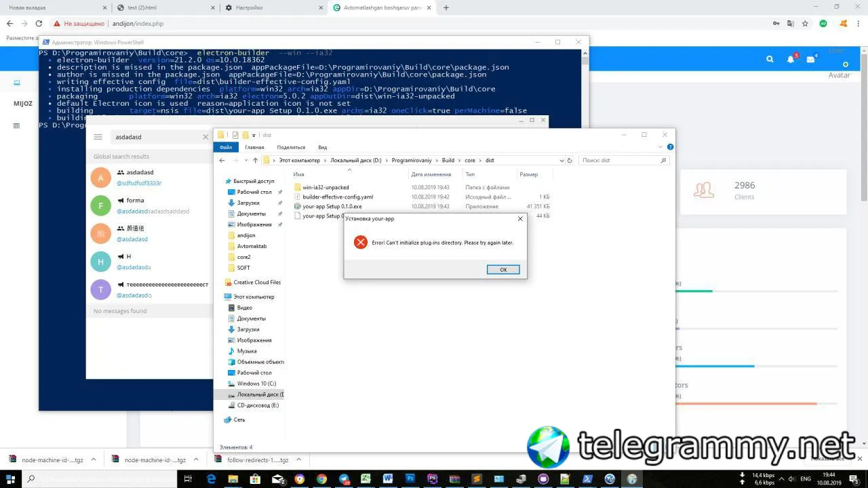The height and width of the screenshot is (488, 868).
Task: Switch to the 'Новая вкладка' browser tab
Action: coord(56,7)
